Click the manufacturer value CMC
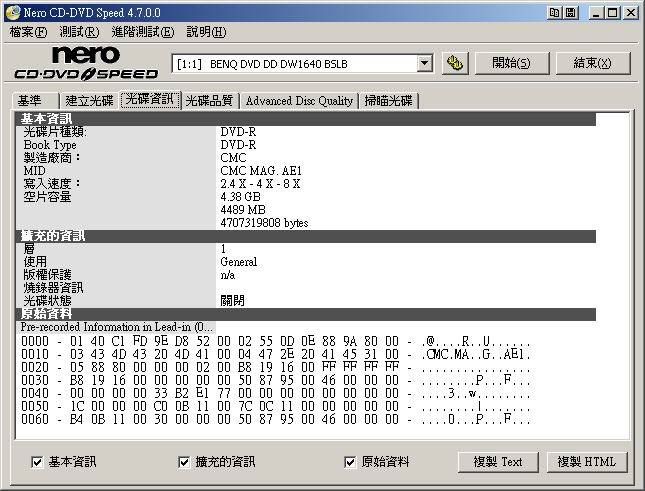645x491 pixels. [x=233, y=158]
